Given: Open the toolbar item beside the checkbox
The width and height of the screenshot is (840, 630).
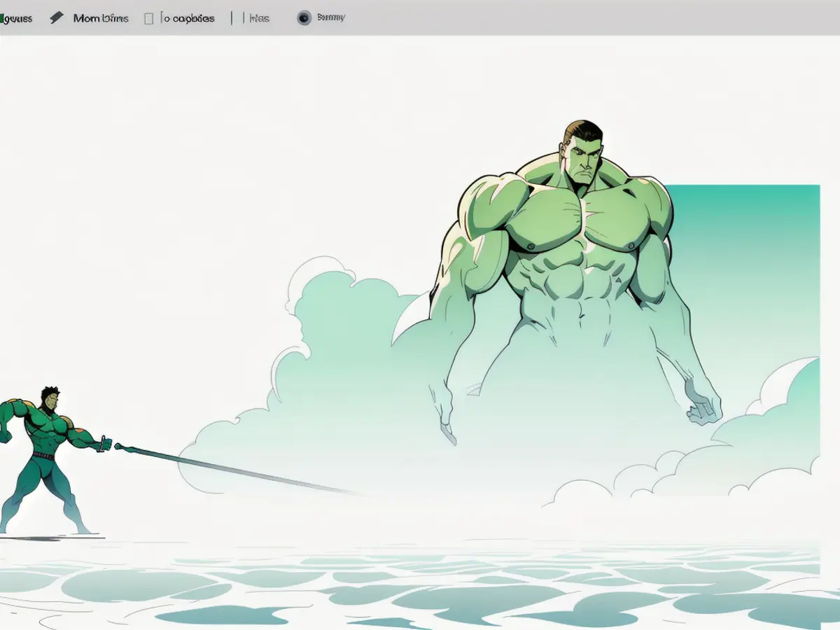Looking at the screenshot, I should point(188,19).
